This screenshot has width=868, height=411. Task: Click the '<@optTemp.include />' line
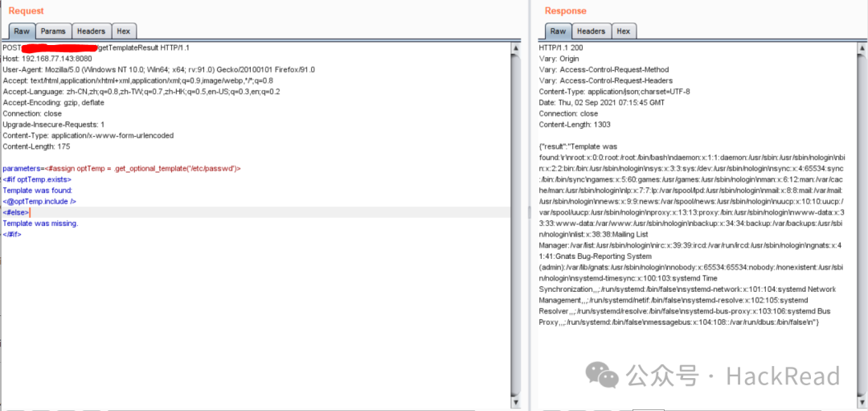tap(39, 202)
